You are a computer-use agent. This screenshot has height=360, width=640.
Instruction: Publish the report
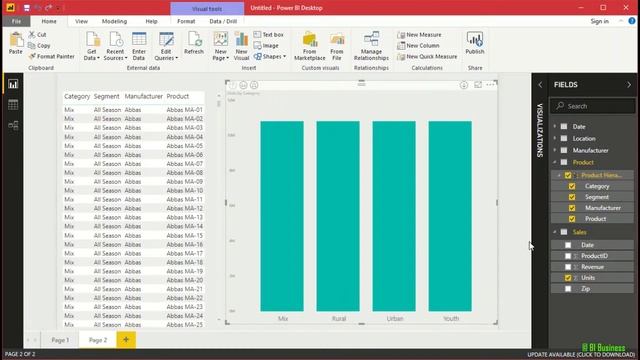coord(475,43)
